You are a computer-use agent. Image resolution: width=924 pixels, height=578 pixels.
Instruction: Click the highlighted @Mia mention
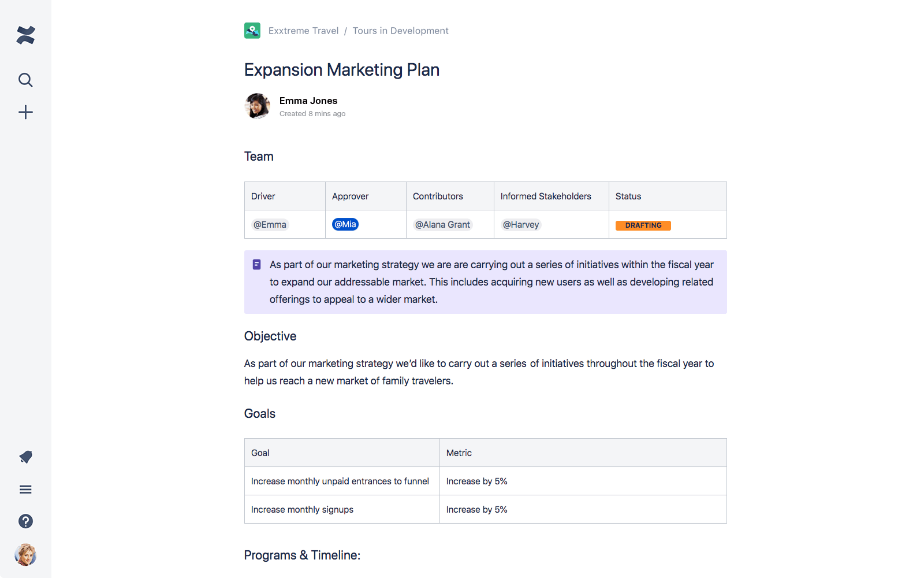[345, 224]
